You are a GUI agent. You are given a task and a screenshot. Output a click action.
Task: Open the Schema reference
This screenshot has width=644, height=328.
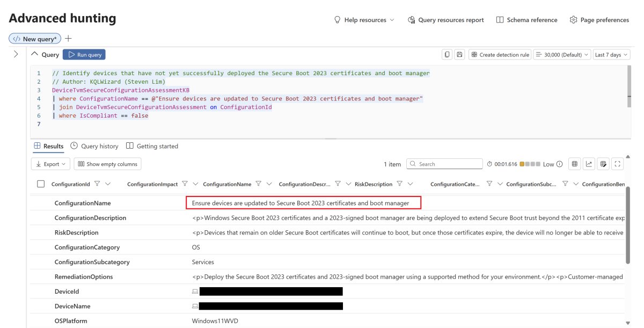pyautogui.click(x=527, y=20)
